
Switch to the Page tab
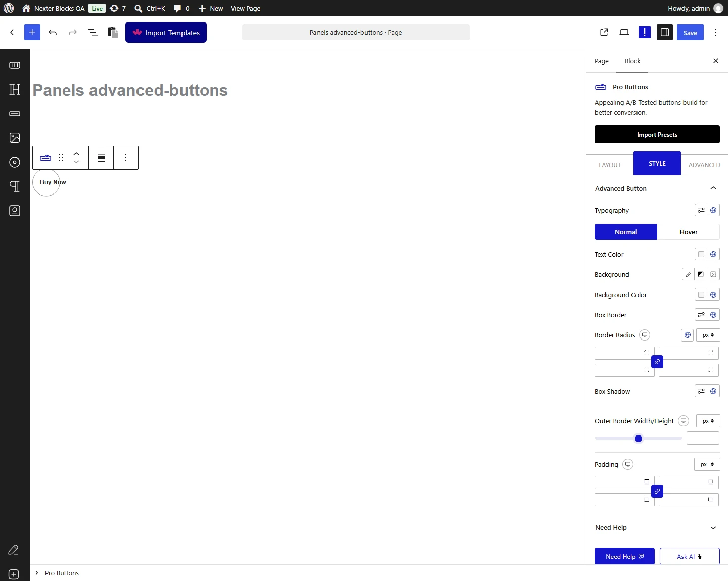tap(602, 61)
